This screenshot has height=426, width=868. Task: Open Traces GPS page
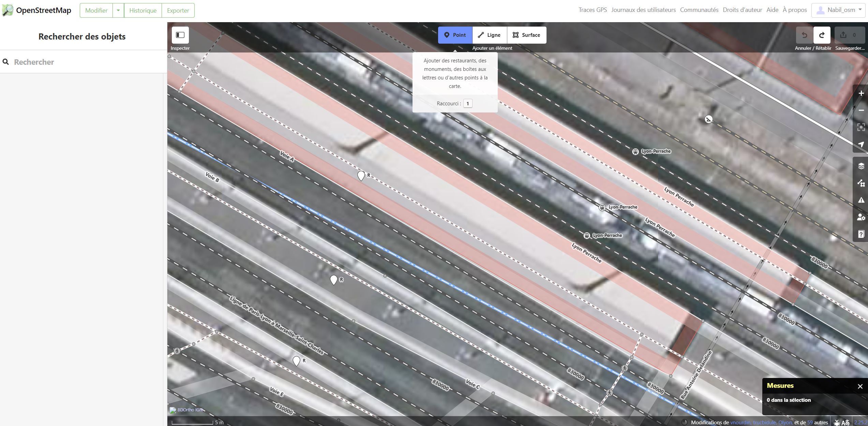point(593,10)
